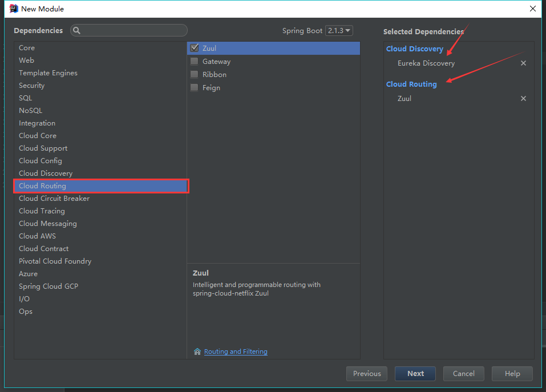This screenshot has width=546, height=392.
Task: Select the Cloud AWS category
Action: click(100, 236)
